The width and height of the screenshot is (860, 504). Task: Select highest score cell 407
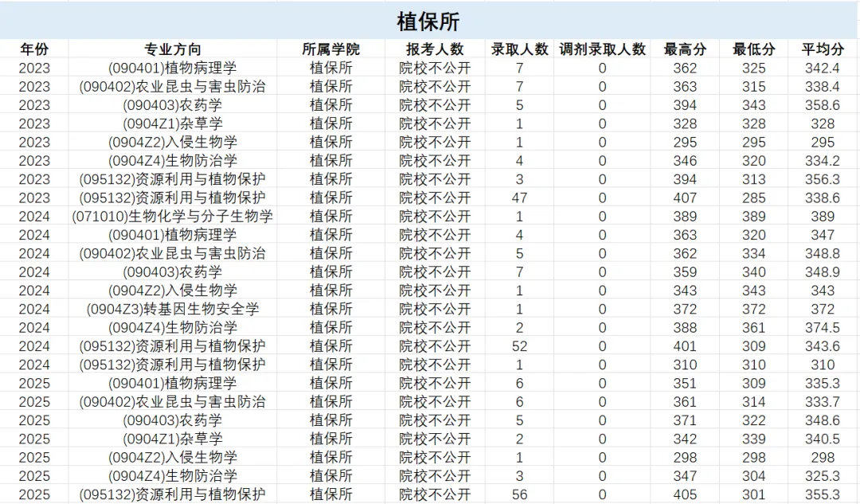685,197
